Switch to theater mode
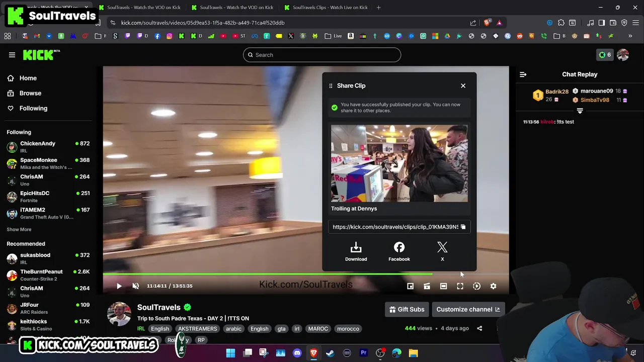This screenshot has width=644, height=362. click(x=443, y=286)
